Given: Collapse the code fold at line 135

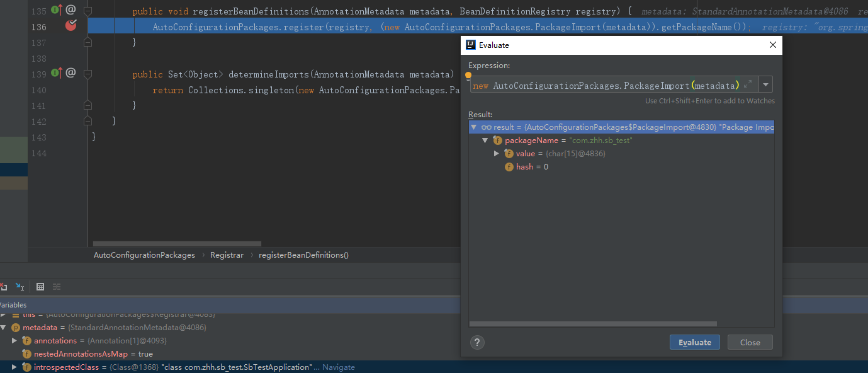Looking at the screenshot, I should pyautogui.click(x=87, y=11).
